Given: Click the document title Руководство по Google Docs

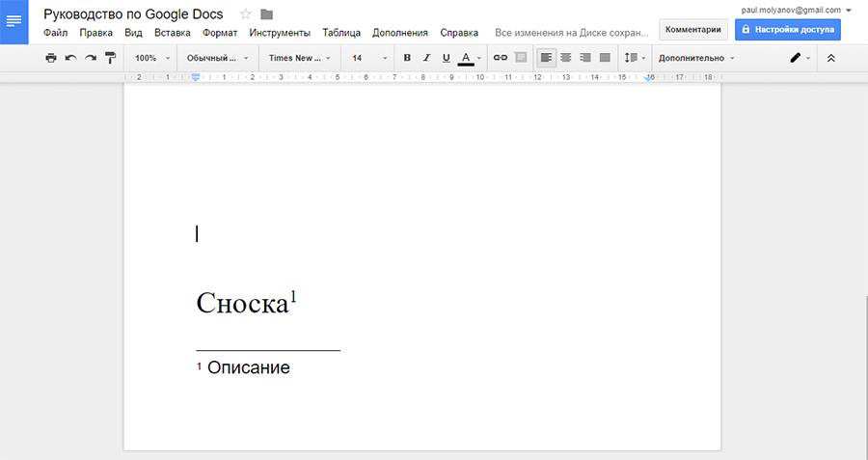Looking at the screenshot, I should [x=133, y=14].
